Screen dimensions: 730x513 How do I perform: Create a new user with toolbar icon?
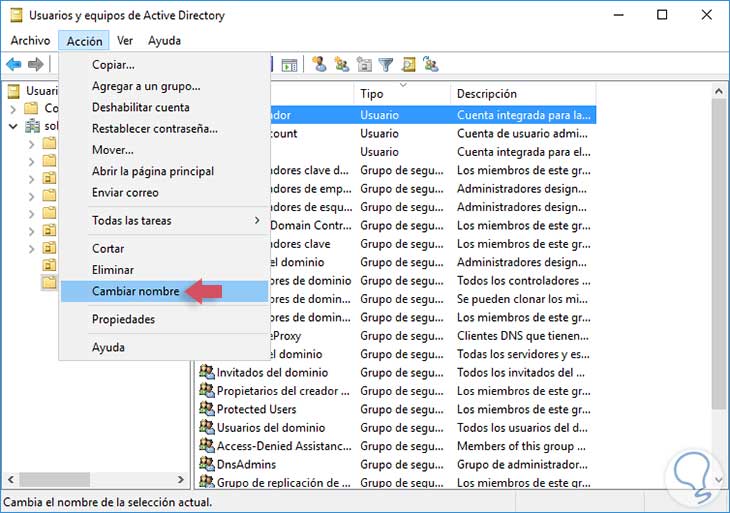click(319, 64)
